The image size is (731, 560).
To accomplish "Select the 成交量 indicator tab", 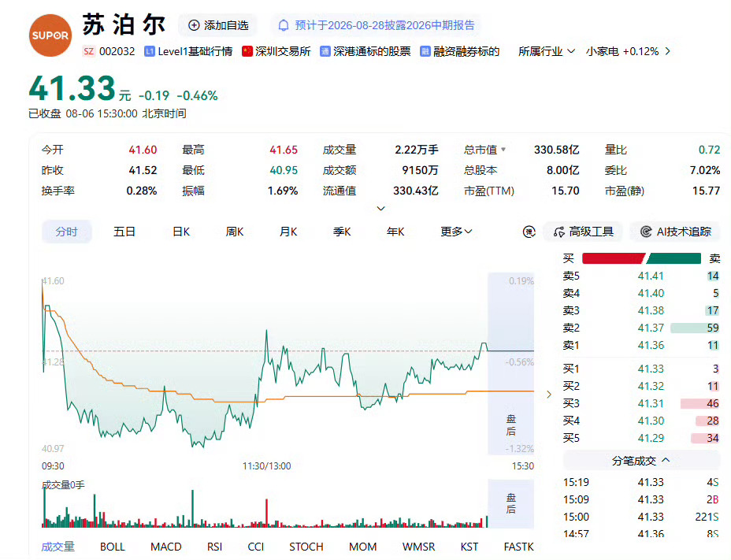I will tap(58, 547).
